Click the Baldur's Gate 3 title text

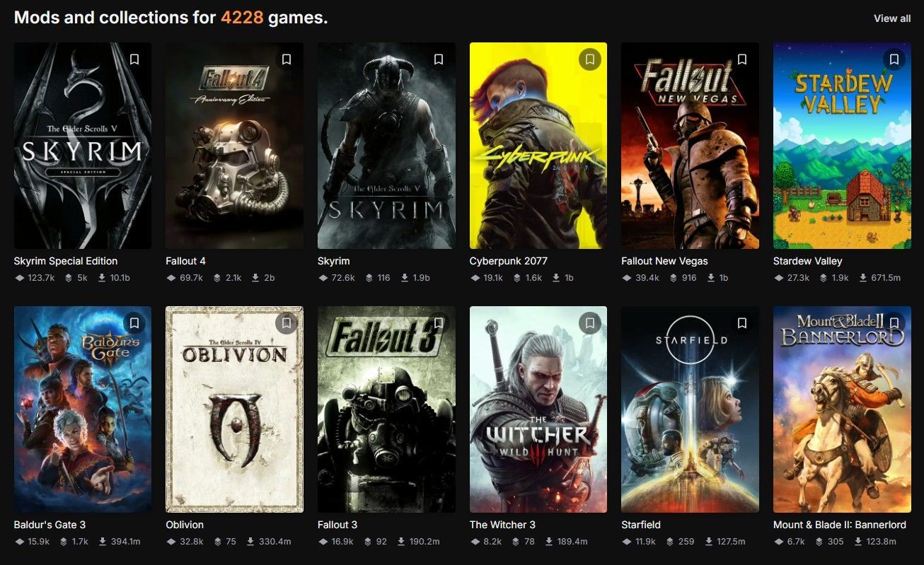50,525
